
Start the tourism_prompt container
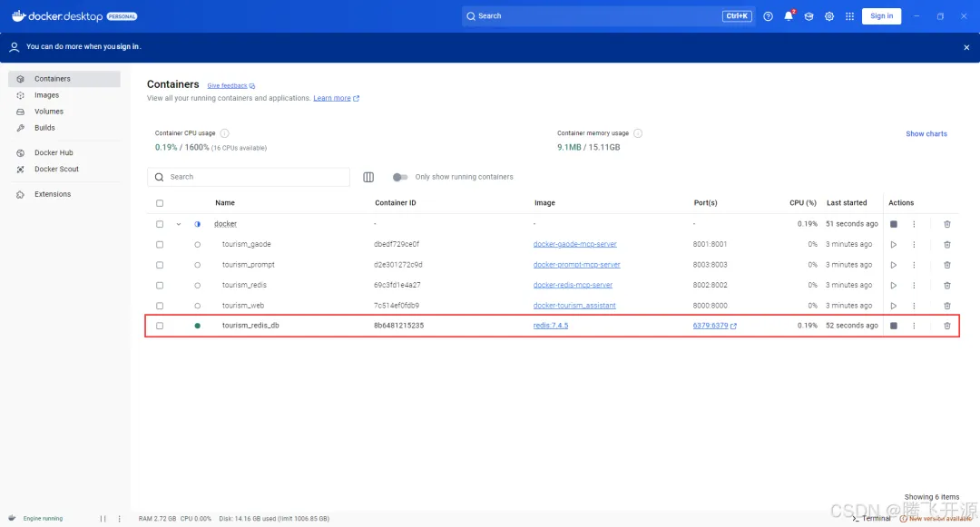[x=894, y=265]
